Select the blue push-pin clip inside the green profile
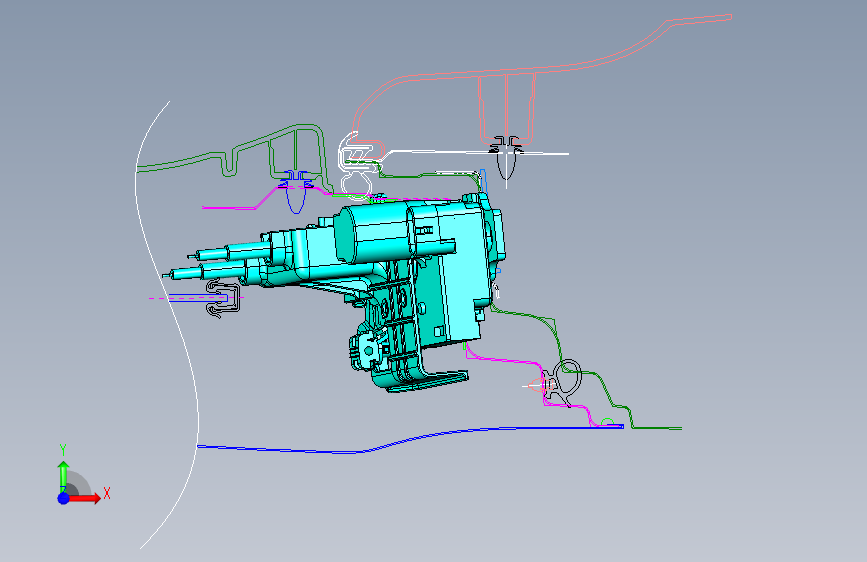 (296, 192)
